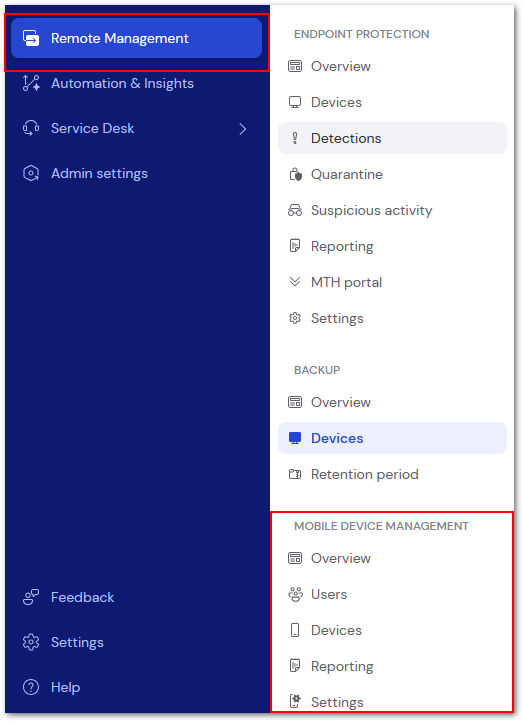Select Devices under the Backup section
The height and width of the screenshot is (722, 523).
point(392,438)
